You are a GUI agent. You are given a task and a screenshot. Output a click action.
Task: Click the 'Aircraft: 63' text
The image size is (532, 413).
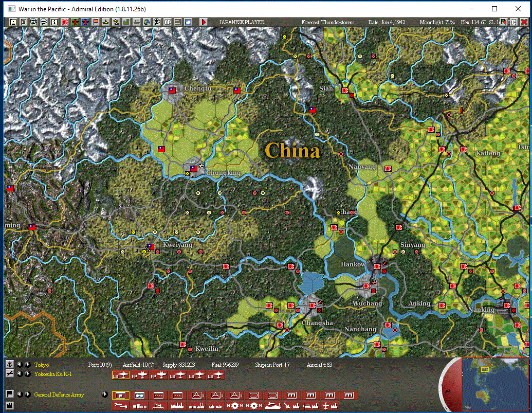319,365
